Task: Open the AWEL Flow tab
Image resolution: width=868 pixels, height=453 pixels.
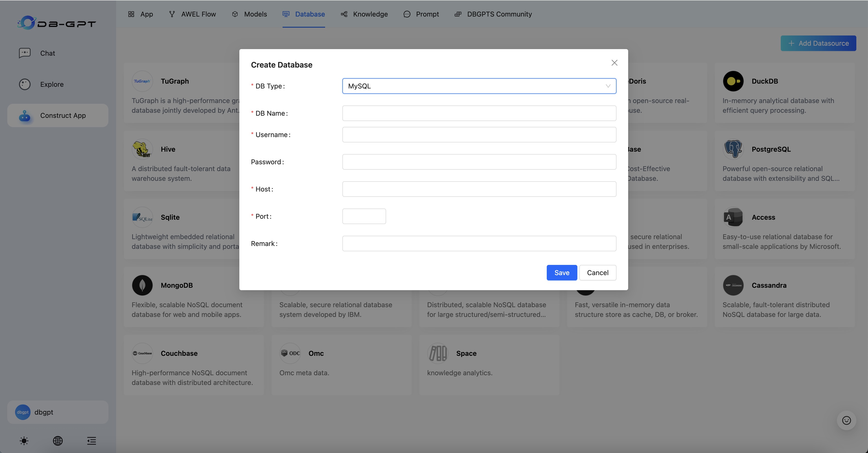Action: 199,14
